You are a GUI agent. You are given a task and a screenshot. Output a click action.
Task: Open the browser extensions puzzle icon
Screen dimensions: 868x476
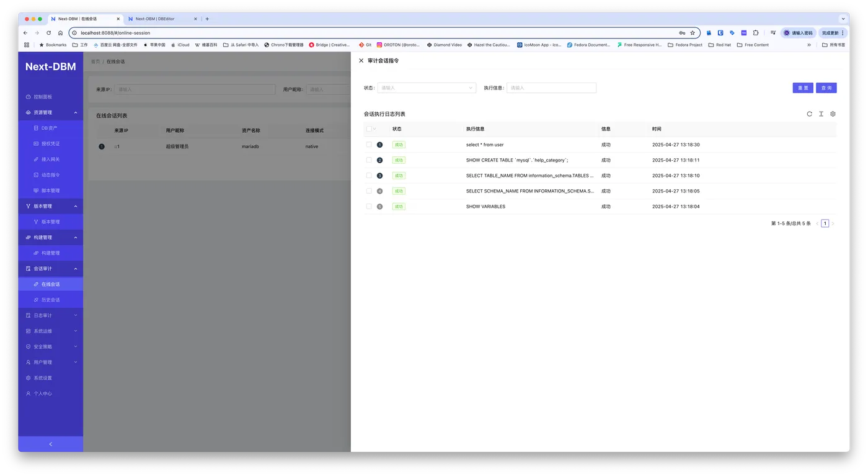[x=756, y=33]
